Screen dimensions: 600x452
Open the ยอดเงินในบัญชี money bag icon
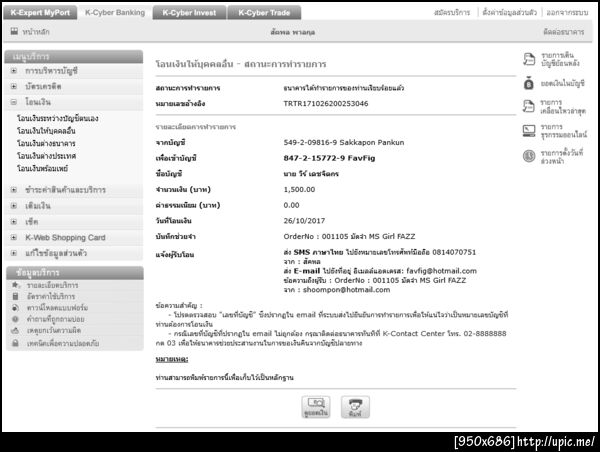pyautogui.click(x=529, y=83)
